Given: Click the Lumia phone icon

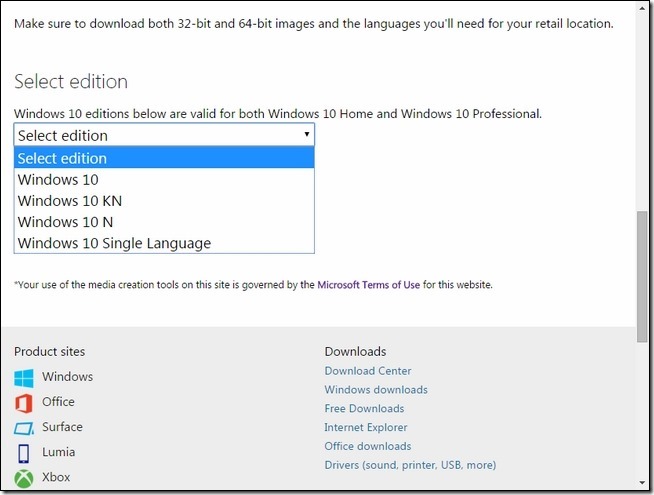Looking at the screenshot, I should [x=24, y=453].
